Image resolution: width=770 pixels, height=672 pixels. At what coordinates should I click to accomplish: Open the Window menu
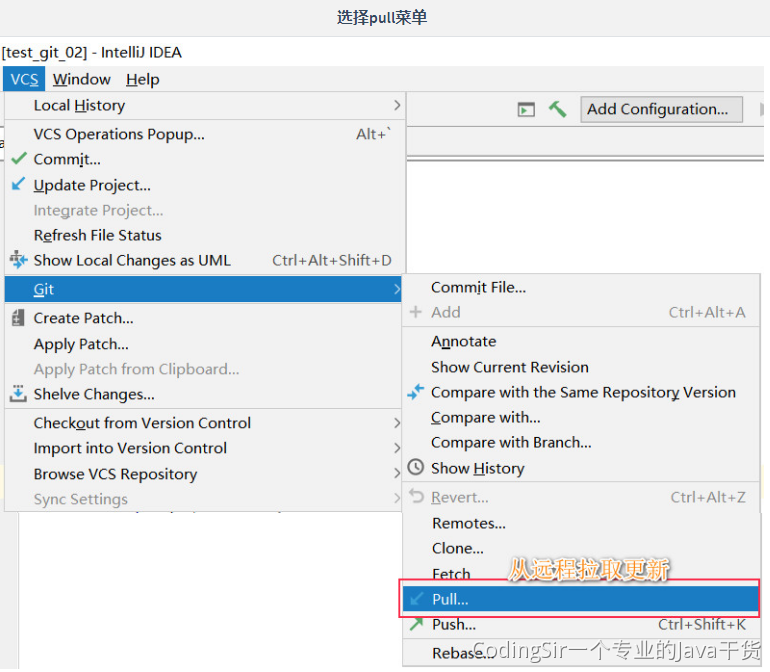pos(82,79)
